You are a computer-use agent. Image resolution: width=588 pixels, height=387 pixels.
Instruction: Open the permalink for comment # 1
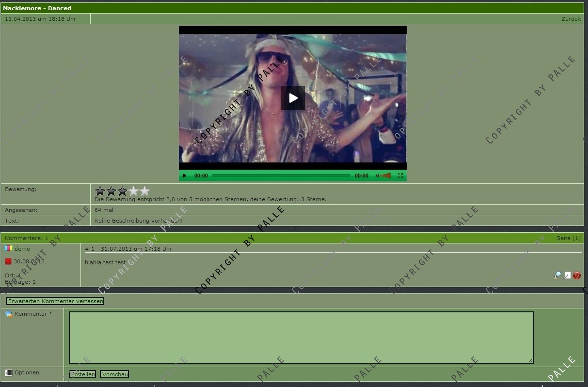coord(90,249)
